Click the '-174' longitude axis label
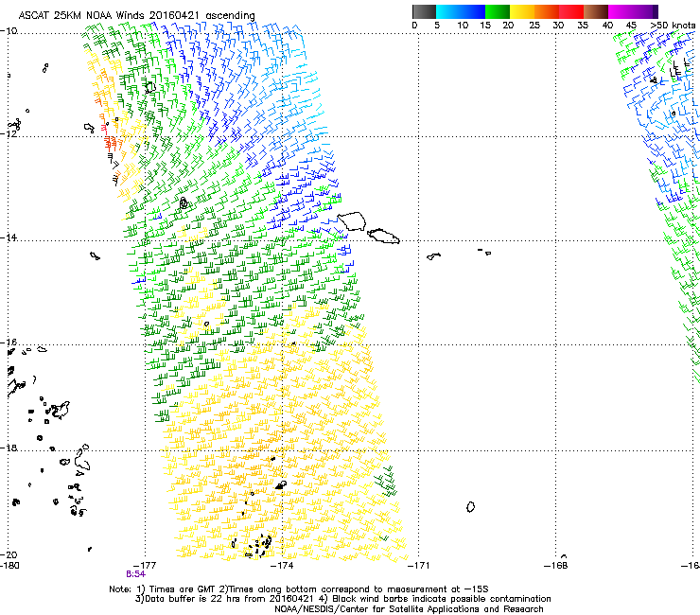 click(x=282, y=566)
